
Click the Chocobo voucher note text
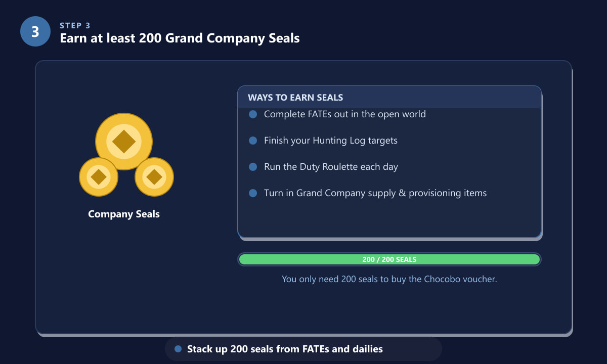click(x=389, y=279)
